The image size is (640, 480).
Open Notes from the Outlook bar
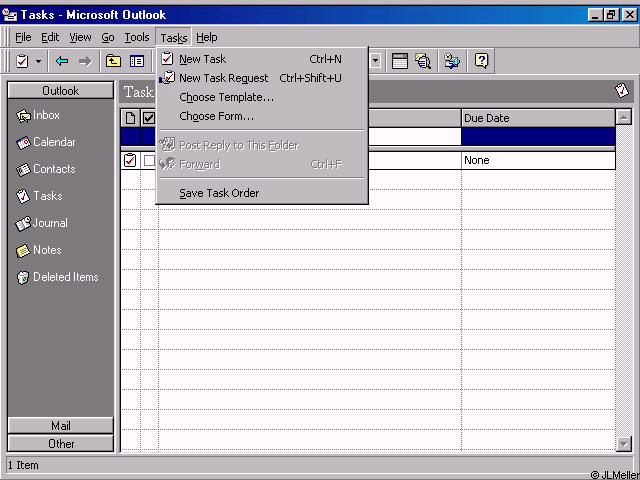tap(39, 250)
